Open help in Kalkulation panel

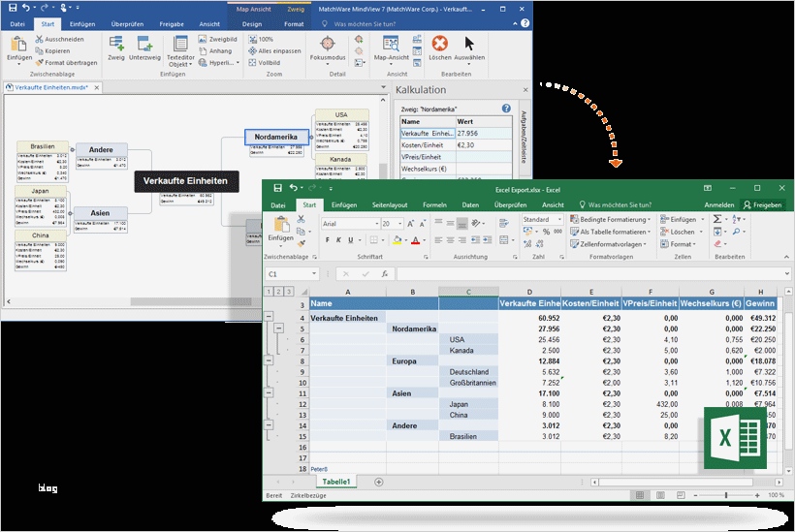(506, 109)
